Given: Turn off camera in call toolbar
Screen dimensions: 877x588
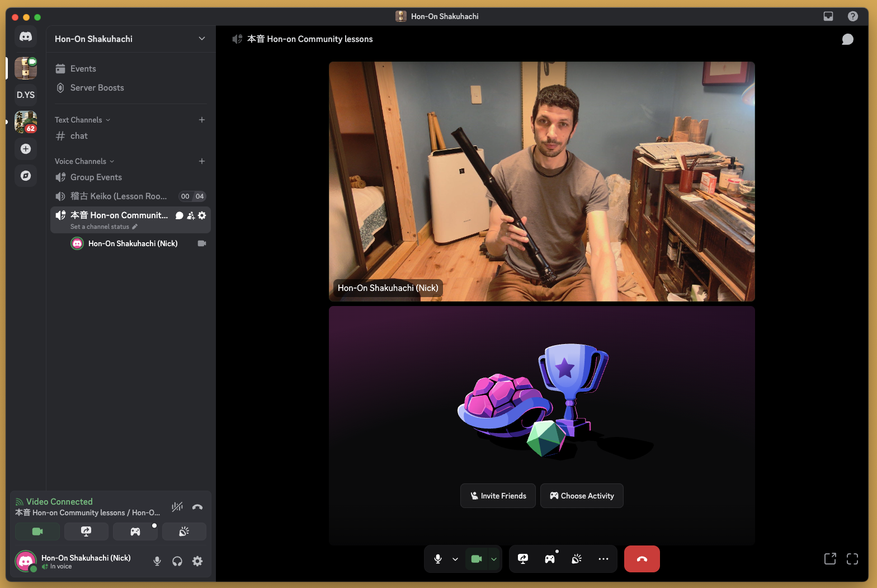Looking at the screenshot, I should pos(477,559).
